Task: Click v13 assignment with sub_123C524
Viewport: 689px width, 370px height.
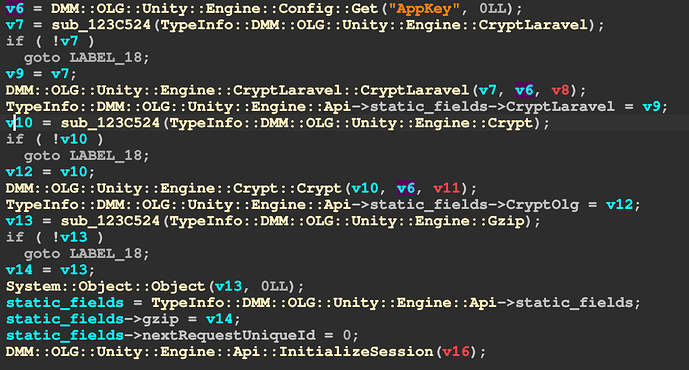Action: [x=273, y=221]
